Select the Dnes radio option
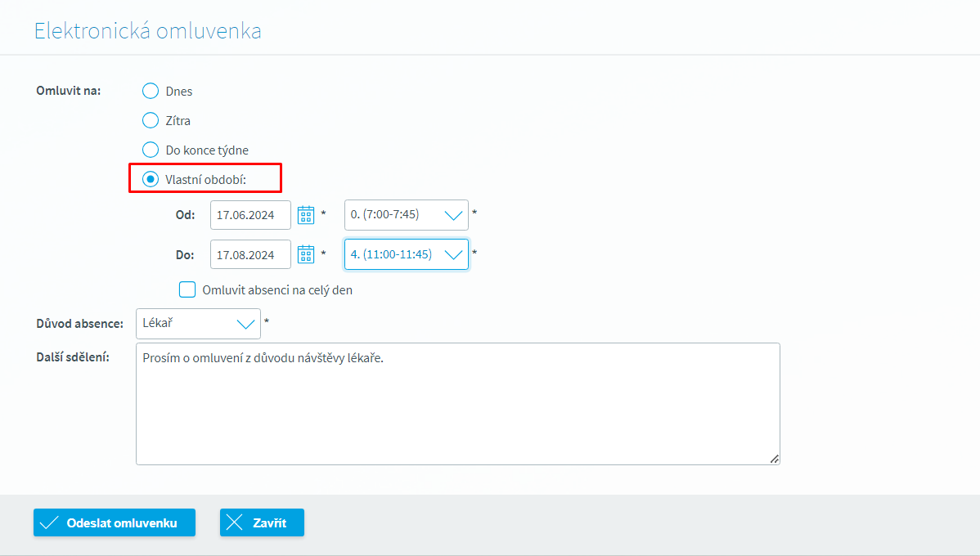The height and width of the screenshot is (556, 980). (151, 91)
